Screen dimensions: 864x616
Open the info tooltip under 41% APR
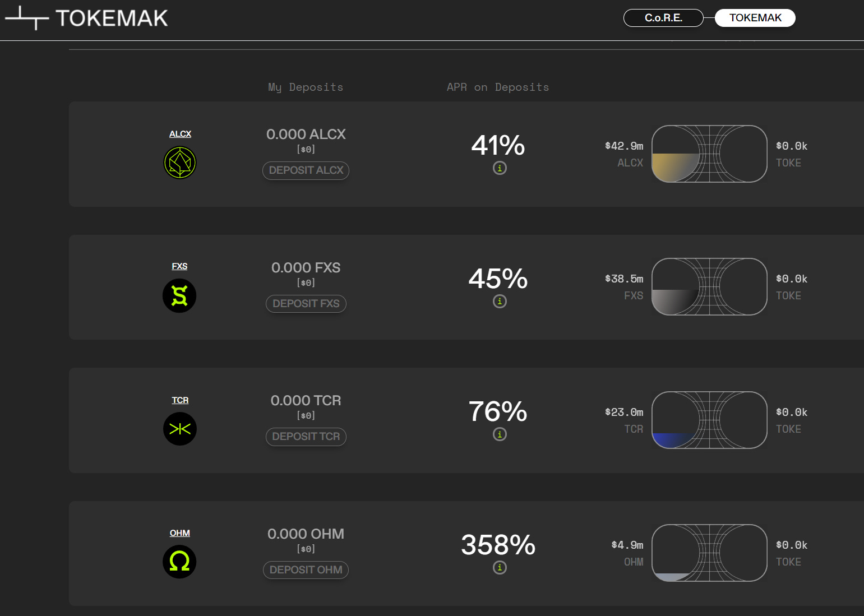click(499, 168)
